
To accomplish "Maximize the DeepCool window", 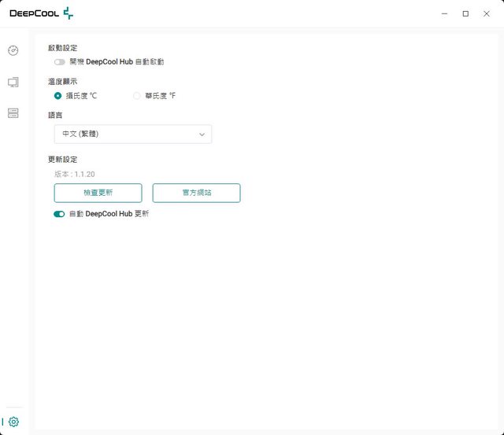I will point(465,13).
